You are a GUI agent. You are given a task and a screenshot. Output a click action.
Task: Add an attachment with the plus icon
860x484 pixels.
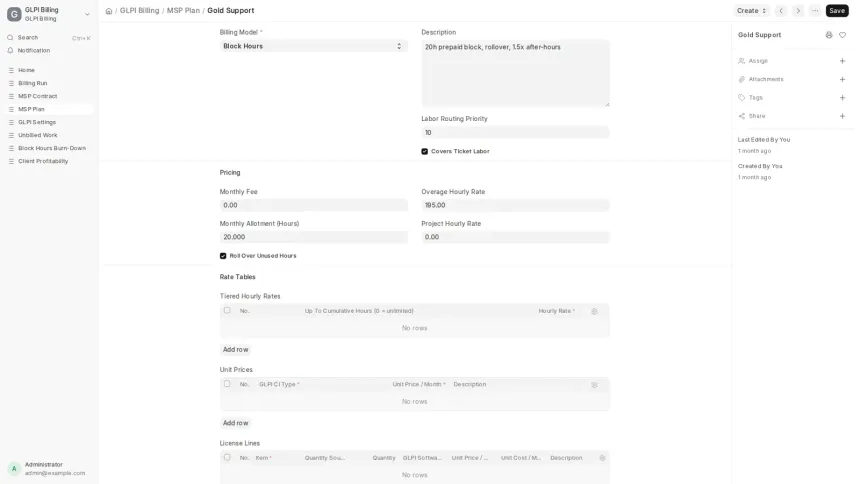[x=842, y=80]
